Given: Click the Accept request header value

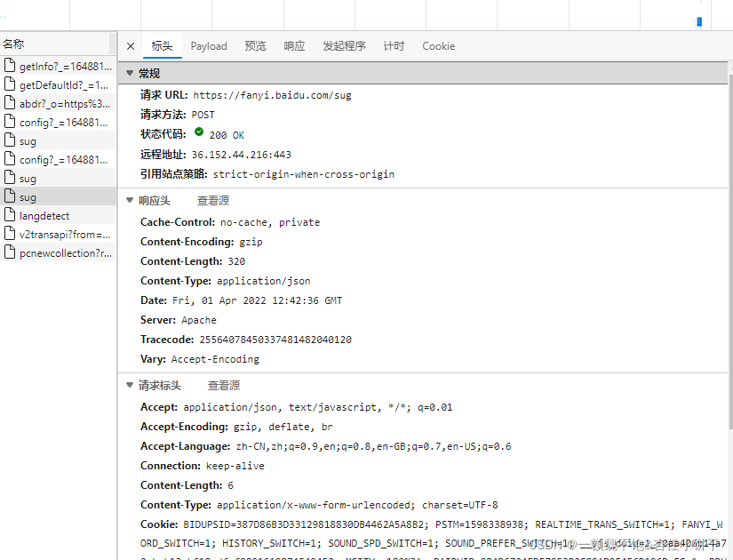Looking at the screenshot, I should click(318, 407).
